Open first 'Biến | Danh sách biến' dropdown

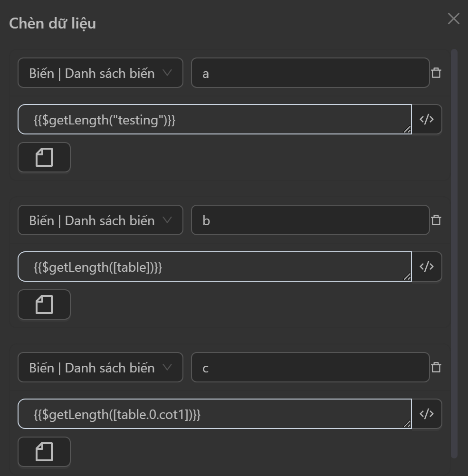click(100, 73)
